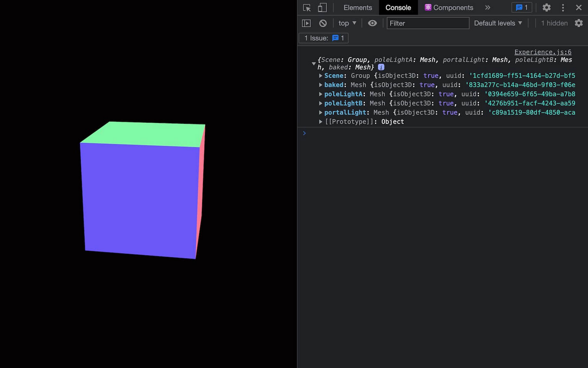Screen dimensions: 588x368
Task: Expand the poleLightB Mesh entry
Action: tap(321, 103)
